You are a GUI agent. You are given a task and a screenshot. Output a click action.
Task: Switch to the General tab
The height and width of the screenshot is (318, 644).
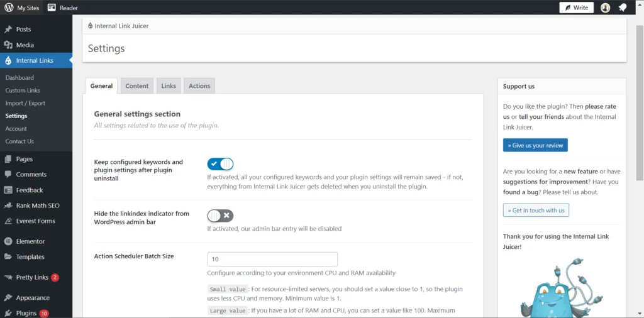coord(101,85)
